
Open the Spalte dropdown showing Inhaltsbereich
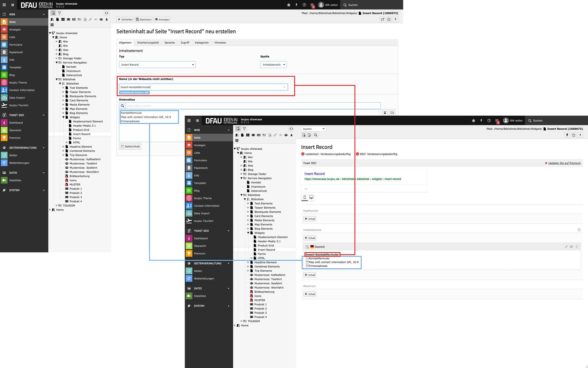click(273, 65)
